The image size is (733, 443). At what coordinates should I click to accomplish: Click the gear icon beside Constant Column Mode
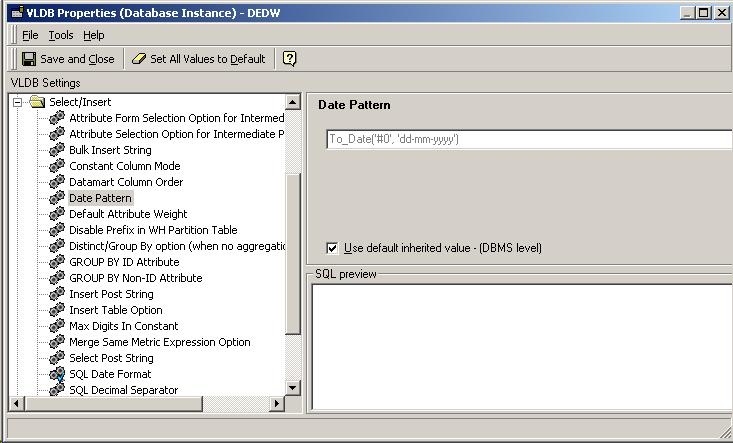(x=57, y=166)
